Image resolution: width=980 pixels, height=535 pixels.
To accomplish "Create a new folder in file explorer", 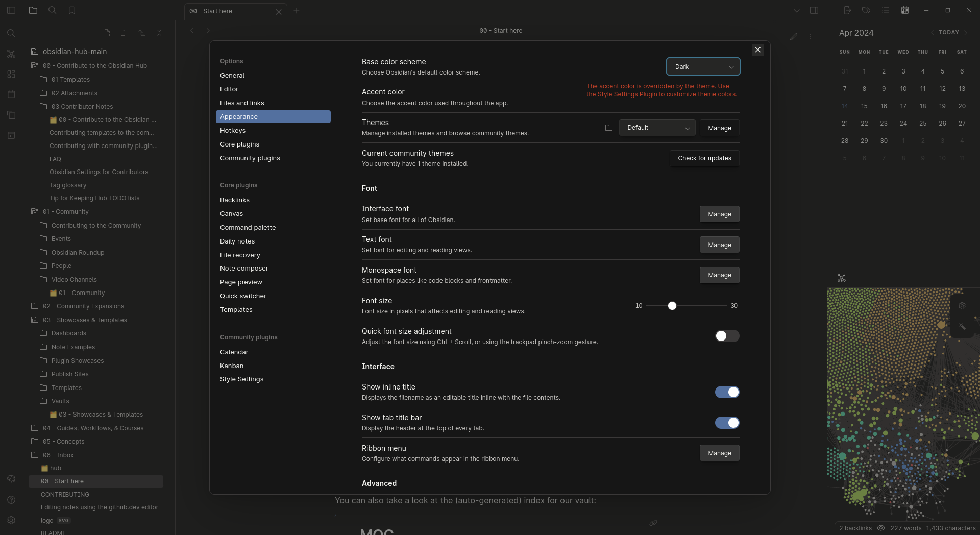I will (x=125, y=33).
